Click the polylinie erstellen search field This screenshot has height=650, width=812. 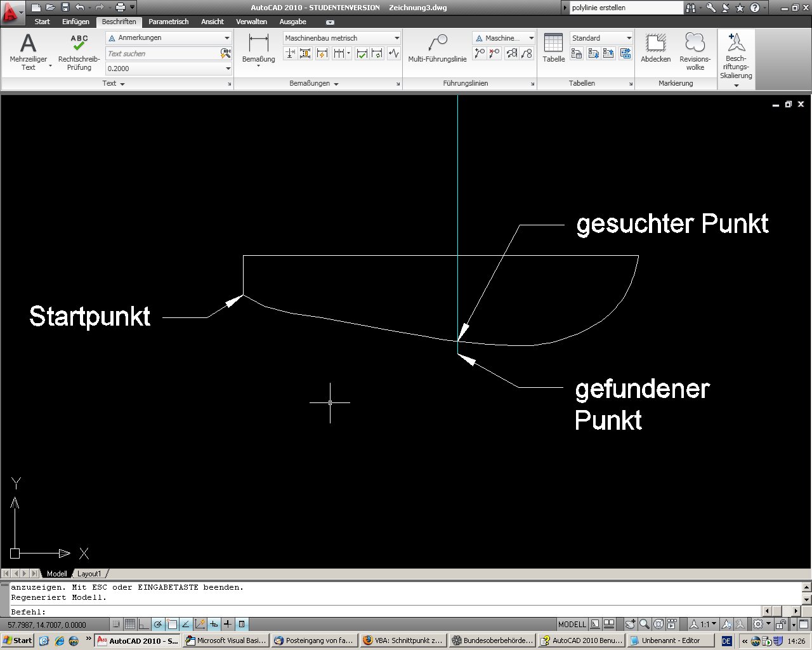626,8
